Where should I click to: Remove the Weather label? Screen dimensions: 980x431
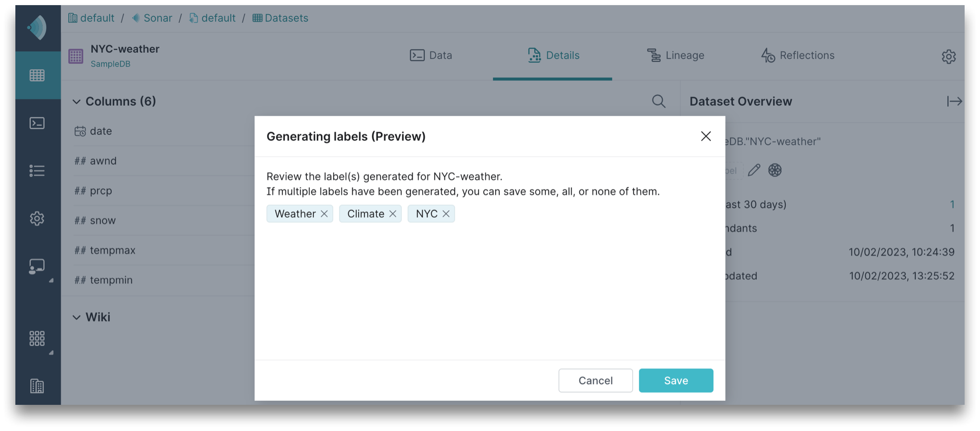(324, 214)
